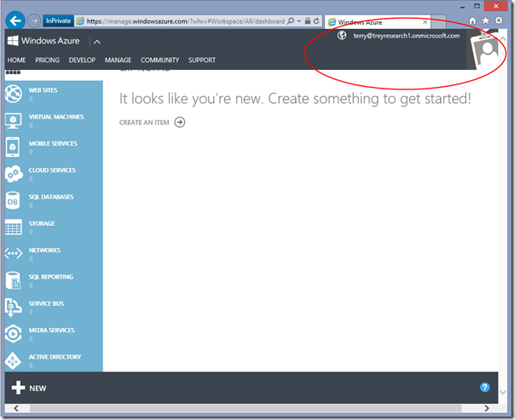Click the browser Home icon
The width and height of the screenshot is (515, 420).
(472, 20)
